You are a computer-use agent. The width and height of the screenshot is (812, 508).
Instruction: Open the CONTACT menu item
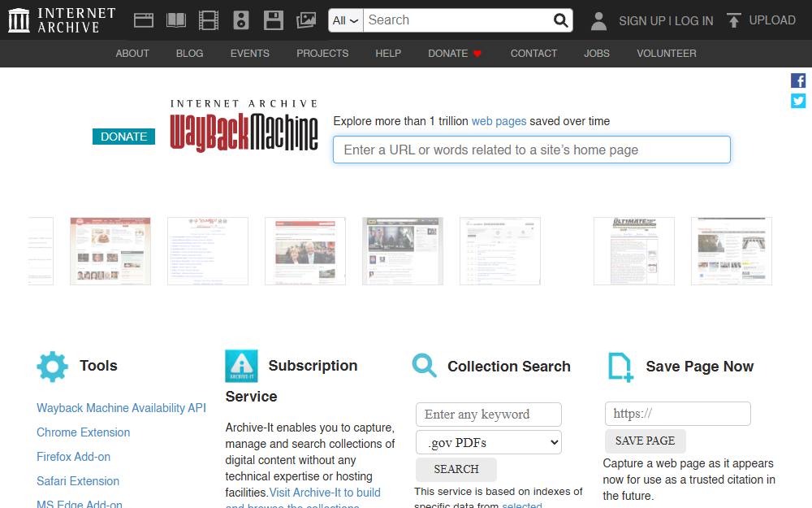click(x=533, y=54)
